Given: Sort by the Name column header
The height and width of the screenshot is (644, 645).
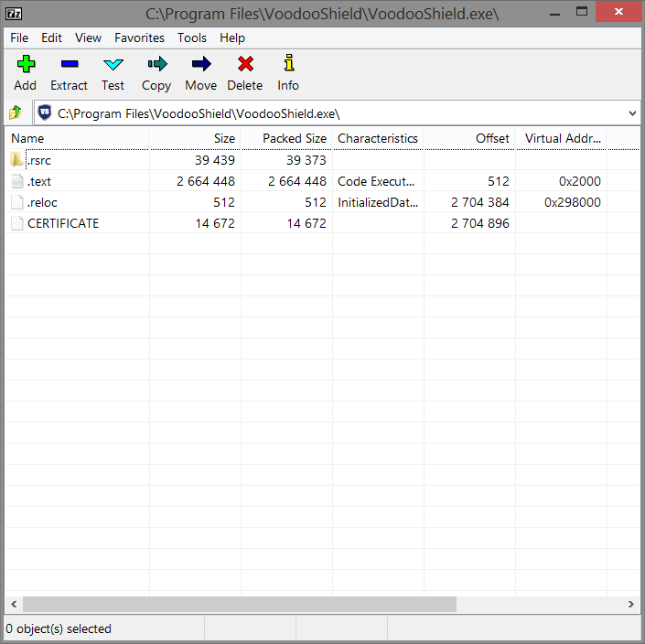Looking at the screenshot, I should click(x=77, y=138).
